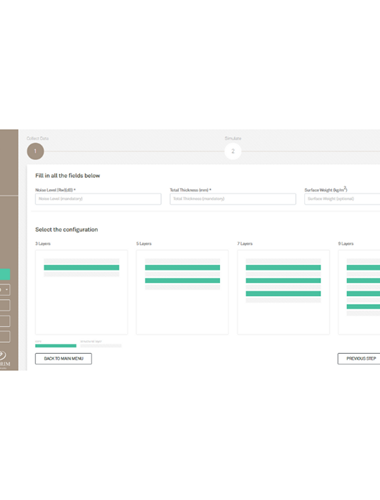Viewport: 380px width, 500px height.
Task: Click the middle empty sidebar box
Action: tap(5, 321)
